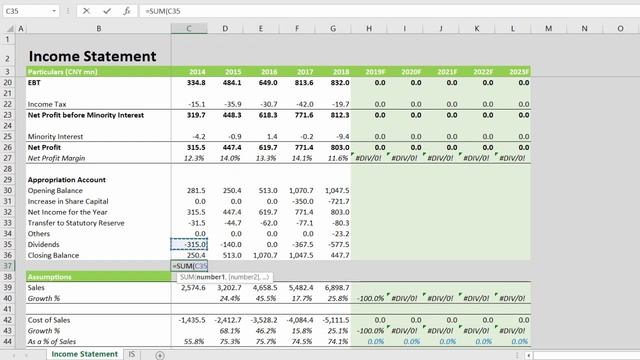Screen dimensions: 640x360
Task: Click the 2019F column header cell
Action: (x=369, y=71)
